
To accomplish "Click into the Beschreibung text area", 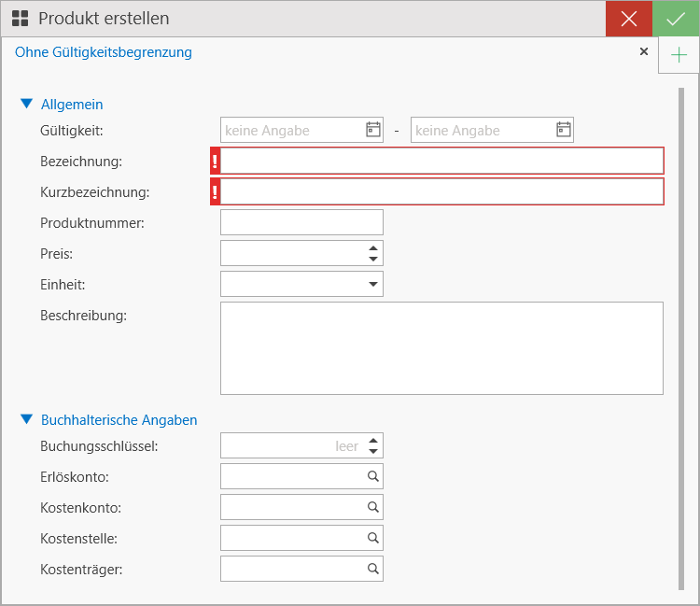I will point(442,348).
